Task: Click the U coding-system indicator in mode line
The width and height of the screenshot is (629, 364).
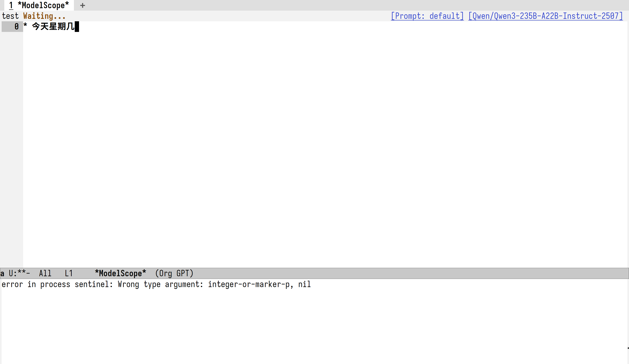Action: (x=11, y=273)
